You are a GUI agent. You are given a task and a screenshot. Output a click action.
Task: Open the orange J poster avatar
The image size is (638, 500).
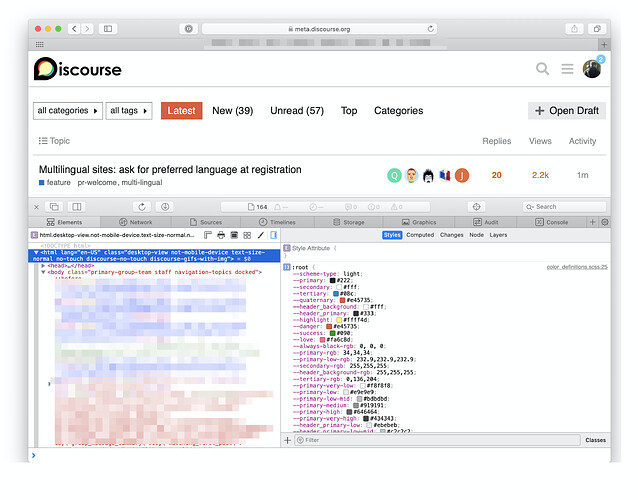pos(462,175)
